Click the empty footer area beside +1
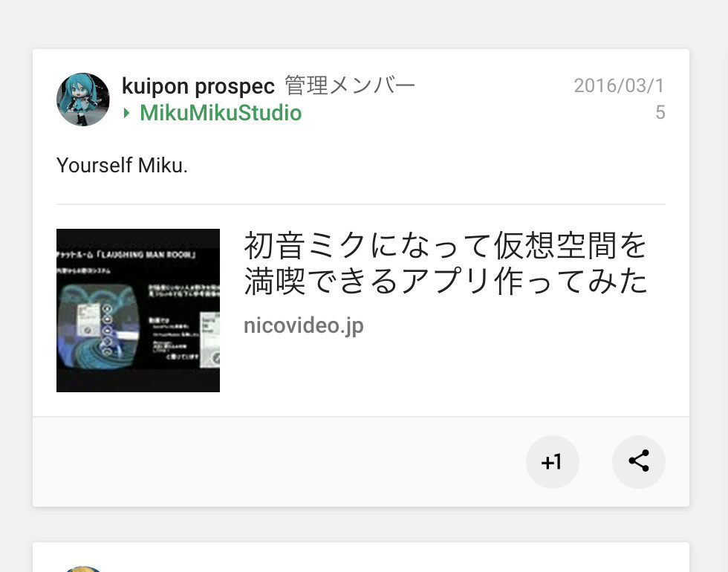 tap(279, 461)
